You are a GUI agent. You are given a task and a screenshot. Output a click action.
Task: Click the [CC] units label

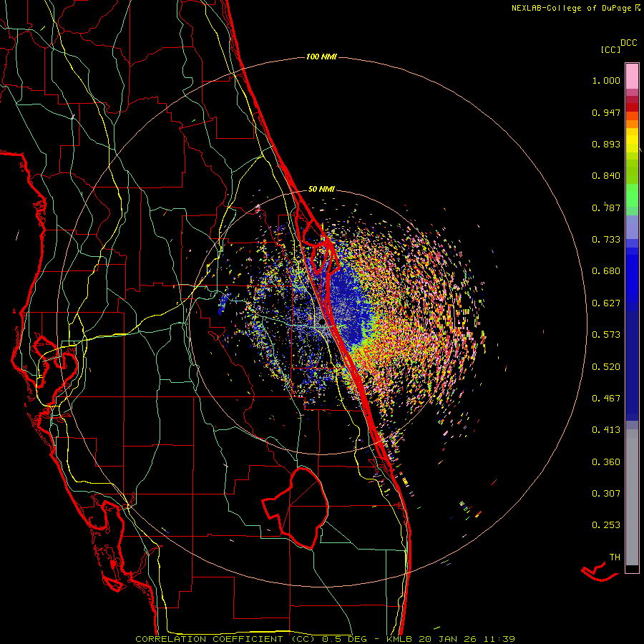point(610,49)
